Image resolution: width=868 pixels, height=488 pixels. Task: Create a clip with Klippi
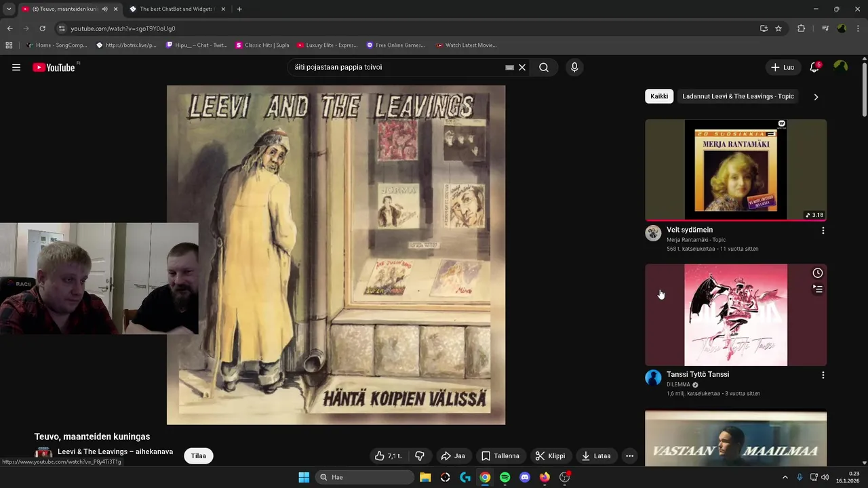[x=550, y=456]
